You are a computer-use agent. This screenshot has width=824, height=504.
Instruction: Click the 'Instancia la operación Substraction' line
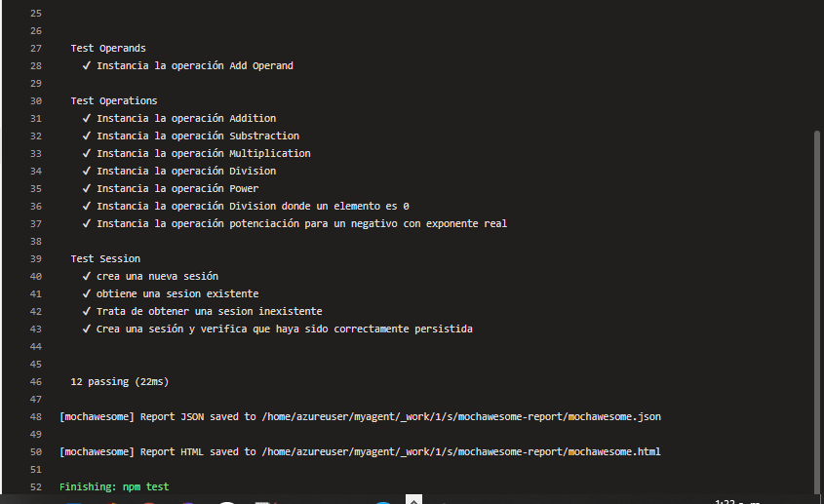191,136
